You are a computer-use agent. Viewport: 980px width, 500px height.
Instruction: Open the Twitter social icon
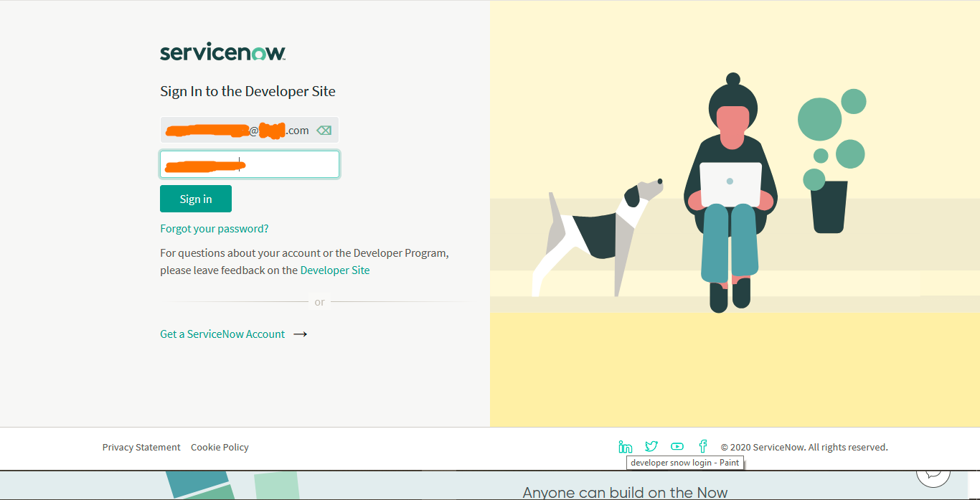651,447
